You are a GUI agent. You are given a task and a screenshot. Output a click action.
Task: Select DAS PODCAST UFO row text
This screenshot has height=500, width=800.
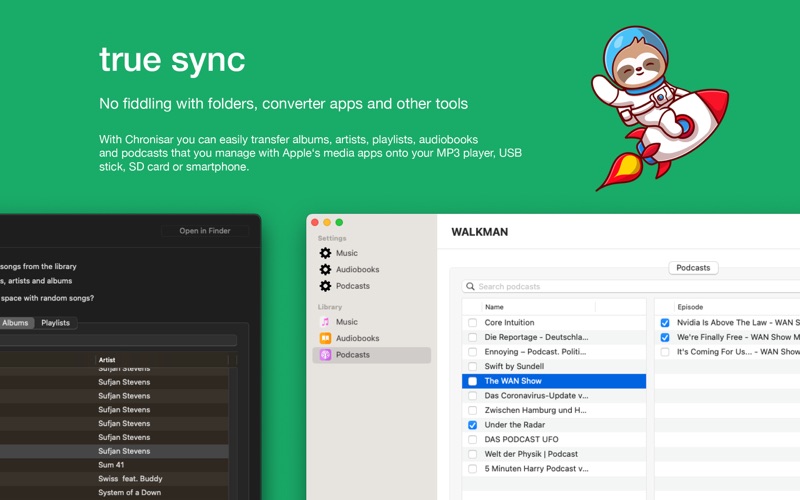click(x=521, y=439)
